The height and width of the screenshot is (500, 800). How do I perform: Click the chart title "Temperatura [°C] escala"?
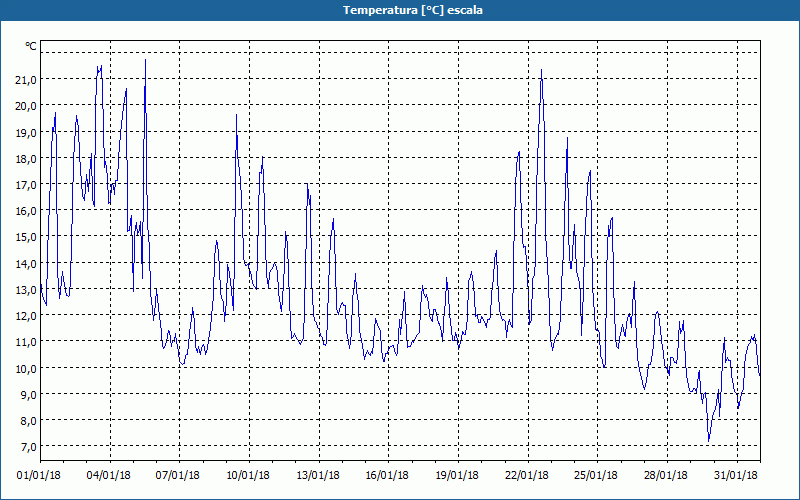[x=413, y=10]
